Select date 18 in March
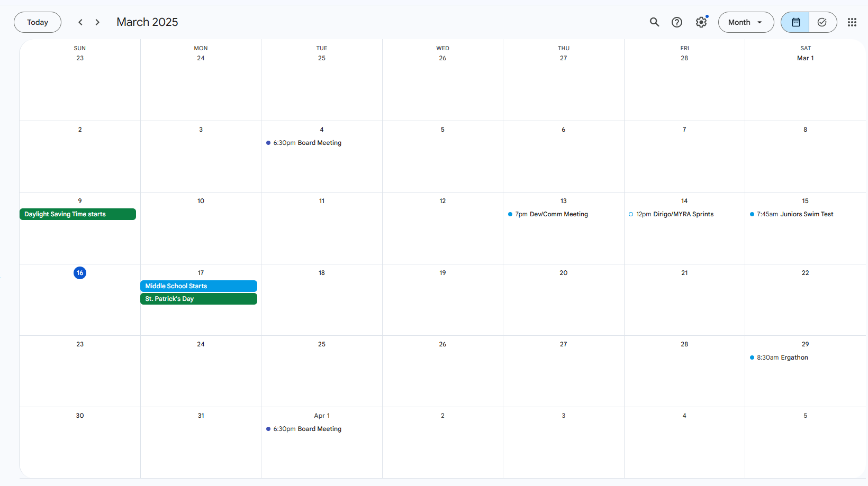868x486 pixels. [x=322, y=273]
